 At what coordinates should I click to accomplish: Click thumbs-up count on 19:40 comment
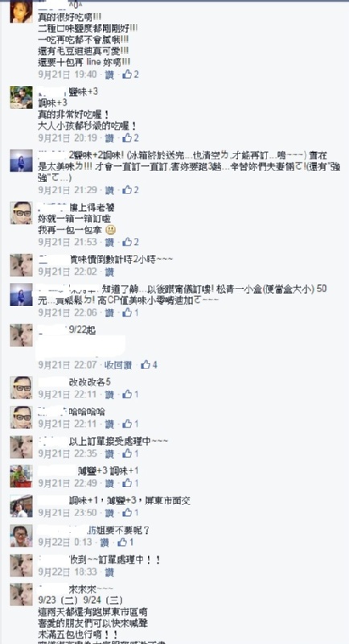pyautogui.click(x=131, y=74)
